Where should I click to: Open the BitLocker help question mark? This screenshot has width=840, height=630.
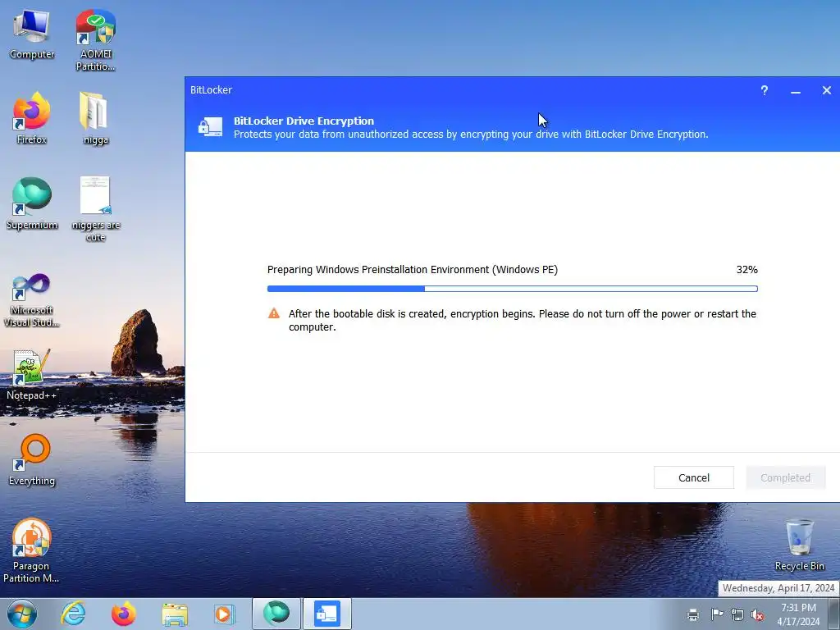765,90
